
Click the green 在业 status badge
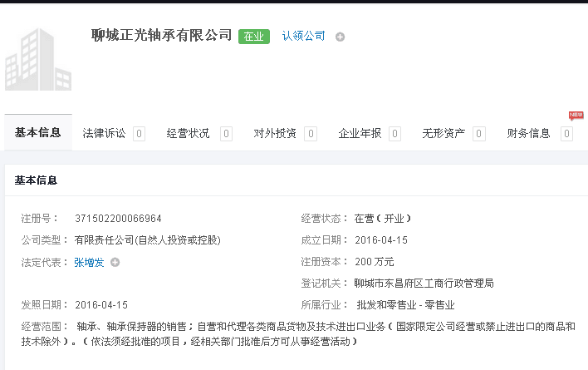(x=254, y=37)
